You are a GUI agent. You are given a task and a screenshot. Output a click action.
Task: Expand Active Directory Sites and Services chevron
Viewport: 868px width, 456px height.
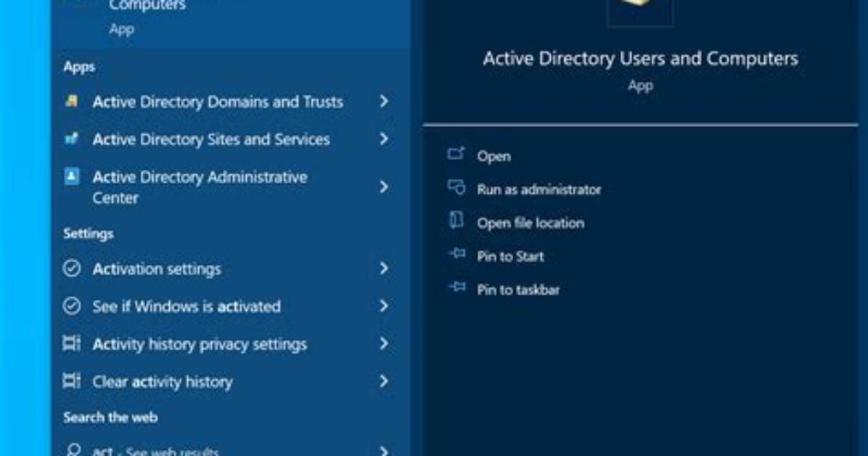point(384,139)
